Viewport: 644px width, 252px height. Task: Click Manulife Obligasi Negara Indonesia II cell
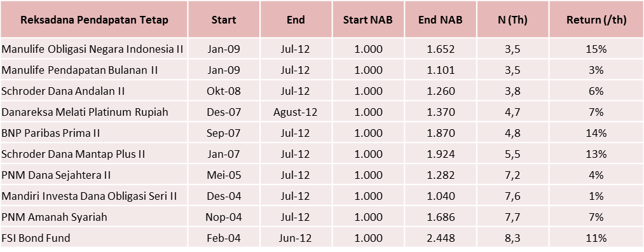click(94, 49)
